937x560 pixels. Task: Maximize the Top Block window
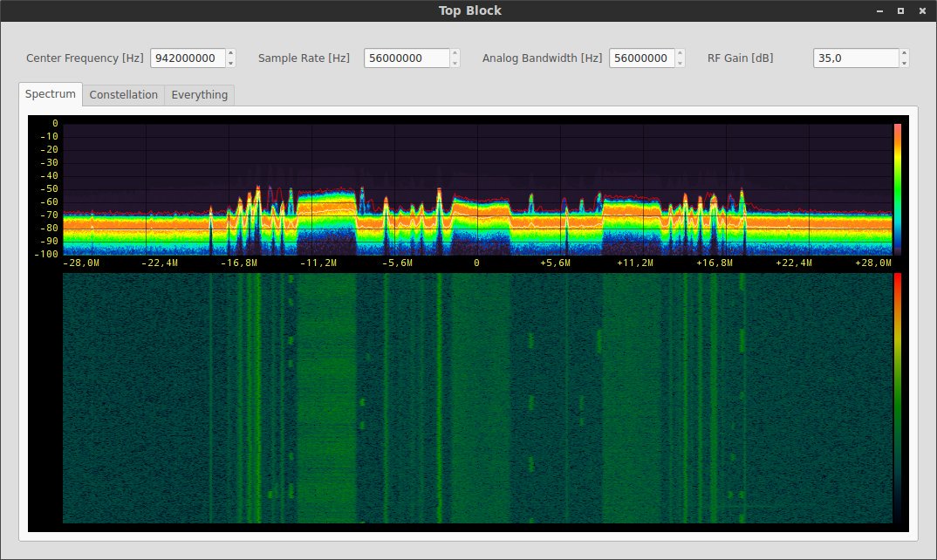click(901, 10)
